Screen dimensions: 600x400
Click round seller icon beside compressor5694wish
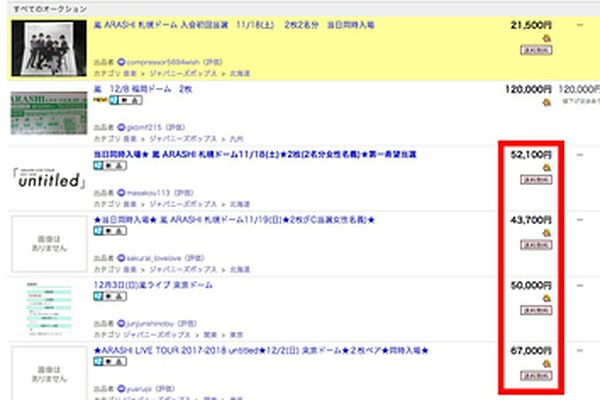coord(121,62)
